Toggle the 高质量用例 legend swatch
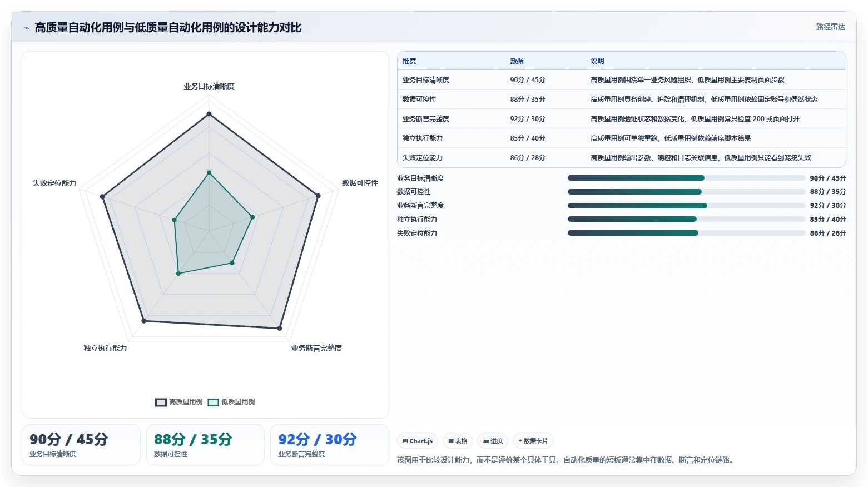868x487 pixels. click(161, 402)
